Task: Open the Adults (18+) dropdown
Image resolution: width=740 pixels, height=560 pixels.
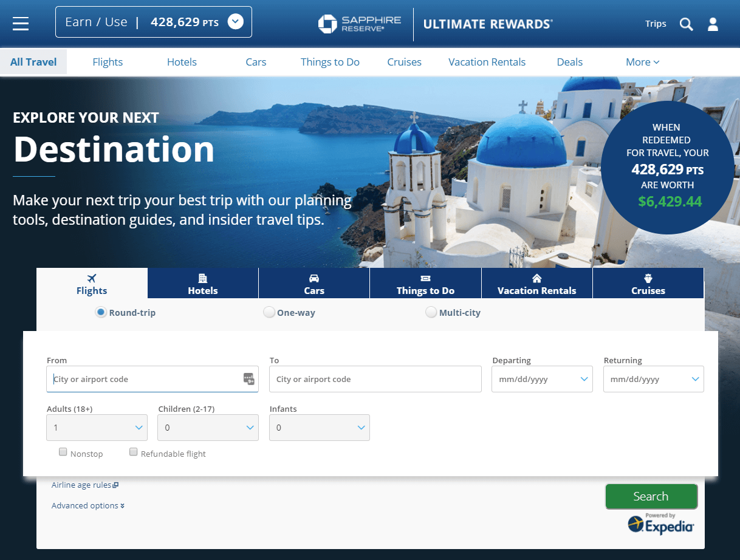Action: coord(97,428)
